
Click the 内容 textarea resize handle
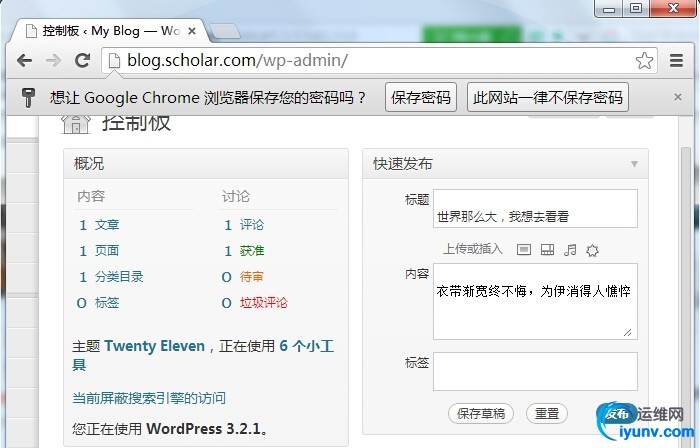click(x=628, y=332)
